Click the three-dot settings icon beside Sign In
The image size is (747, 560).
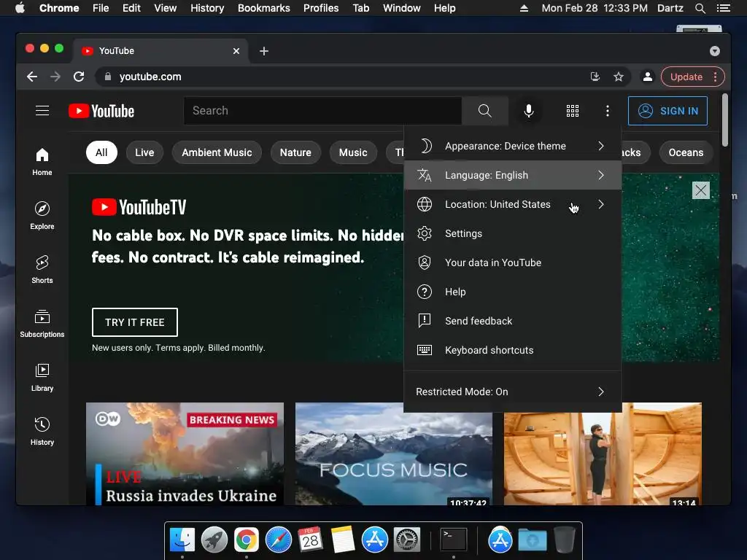point(607,111)
